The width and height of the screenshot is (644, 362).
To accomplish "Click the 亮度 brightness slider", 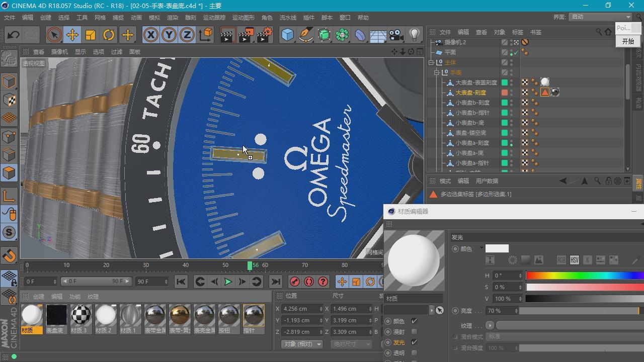I will pyautogui.click(x=582, y=311).
